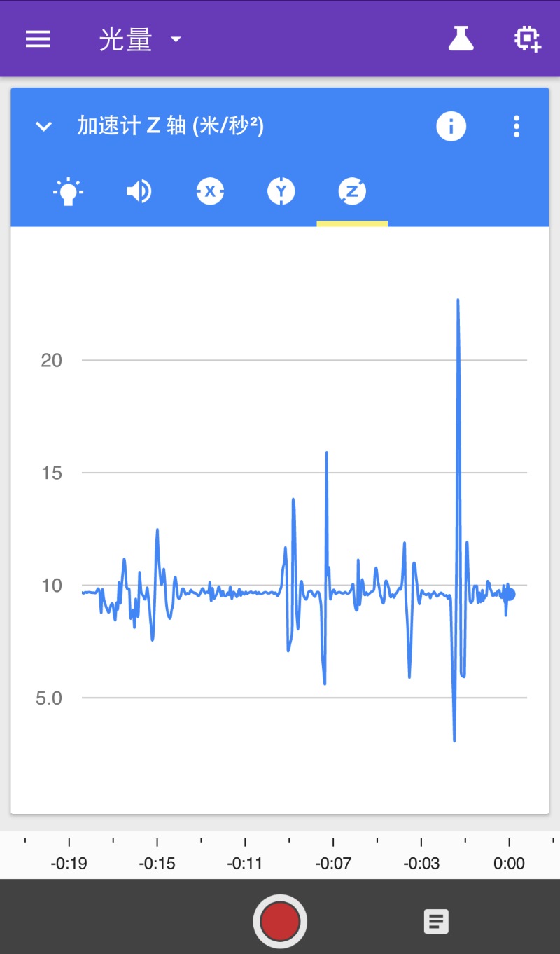Viewport: 560px width, 954px height.
Task: Click the 光量 title text
Action: point(125,39)
